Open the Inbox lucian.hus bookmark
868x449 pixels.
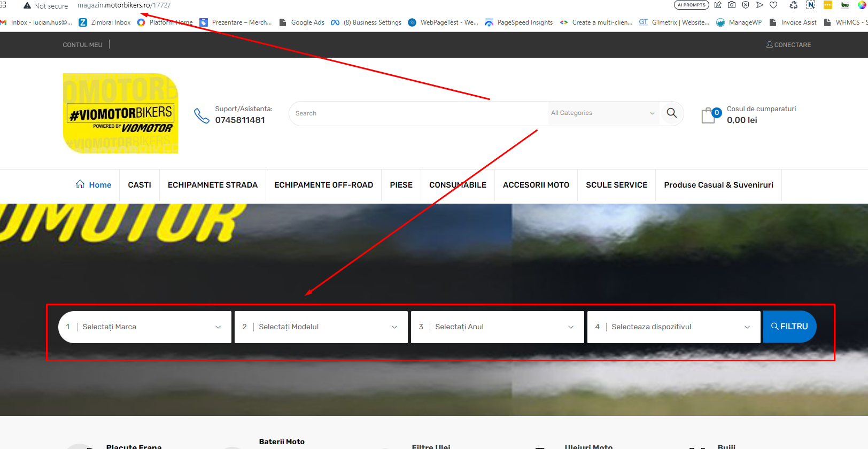click(x=36, y=22)
